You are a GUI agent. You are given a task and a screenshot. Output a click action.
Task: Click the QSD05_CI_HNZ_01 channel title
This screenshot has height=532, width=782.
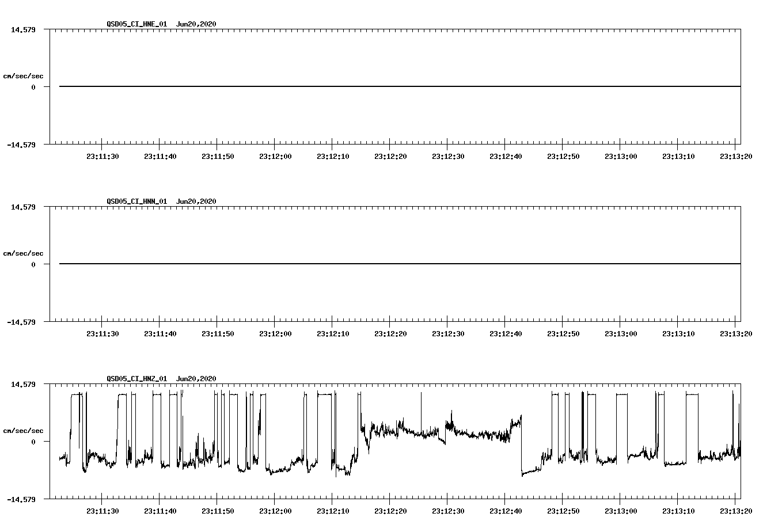(x=137, y=379)
